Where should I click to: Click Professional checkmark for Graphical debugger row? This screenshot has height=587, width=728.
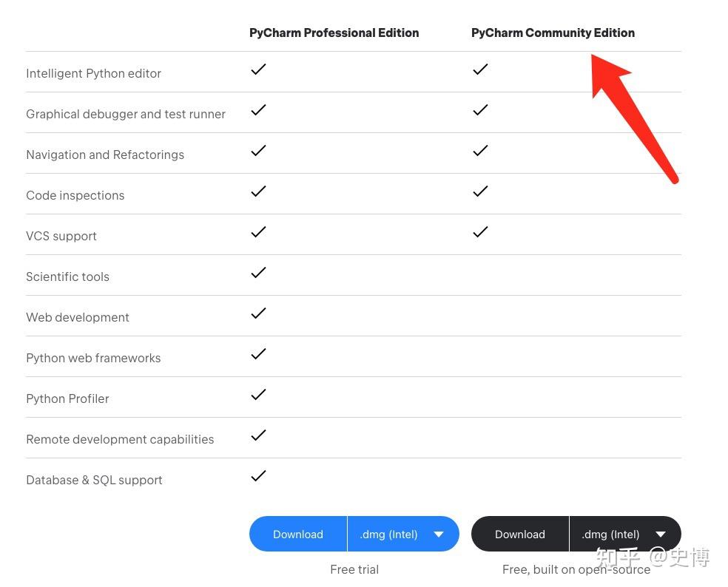pos(258,110)
